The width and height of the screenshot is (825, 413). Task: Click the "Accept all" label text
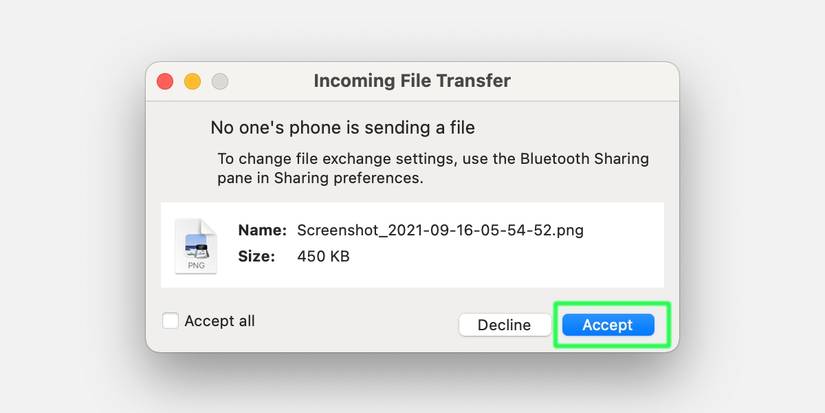(219, 321)
